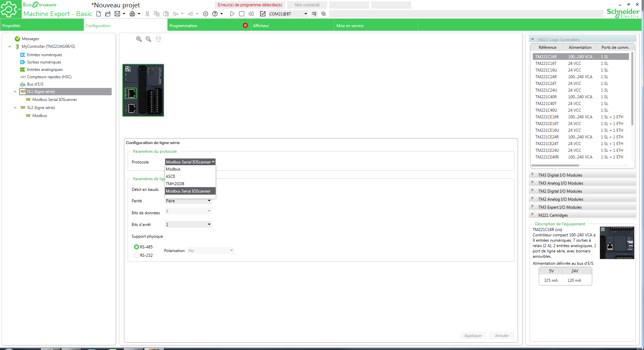This screenshot has height=350, width=644.
Task: Click the Entrées analogiques waveform icon
Action: pos(22,70)
